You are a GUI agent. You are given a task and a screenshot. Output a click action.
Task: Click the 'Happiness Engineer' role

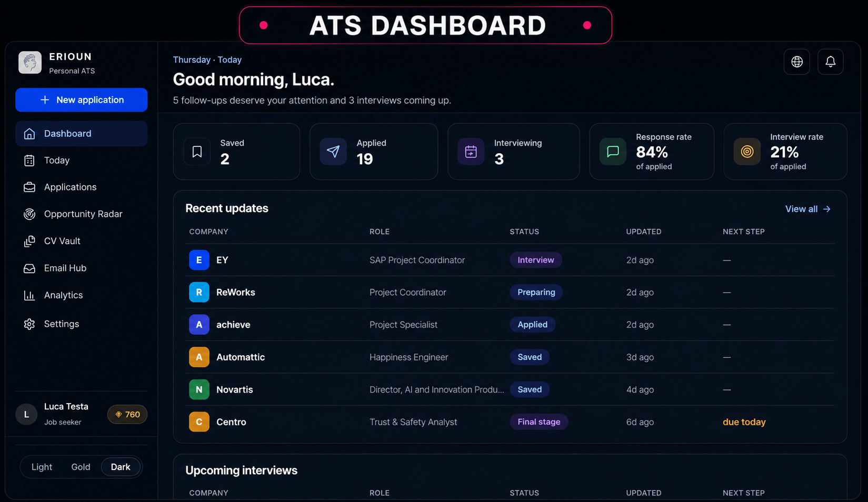tap(408, 357)
